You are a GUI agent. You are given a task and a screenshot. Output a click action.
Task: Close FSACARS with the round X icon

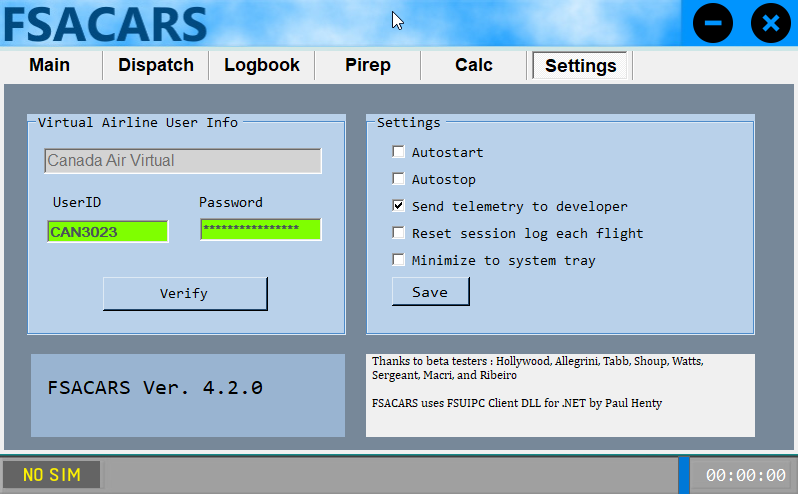coord(770,23)
